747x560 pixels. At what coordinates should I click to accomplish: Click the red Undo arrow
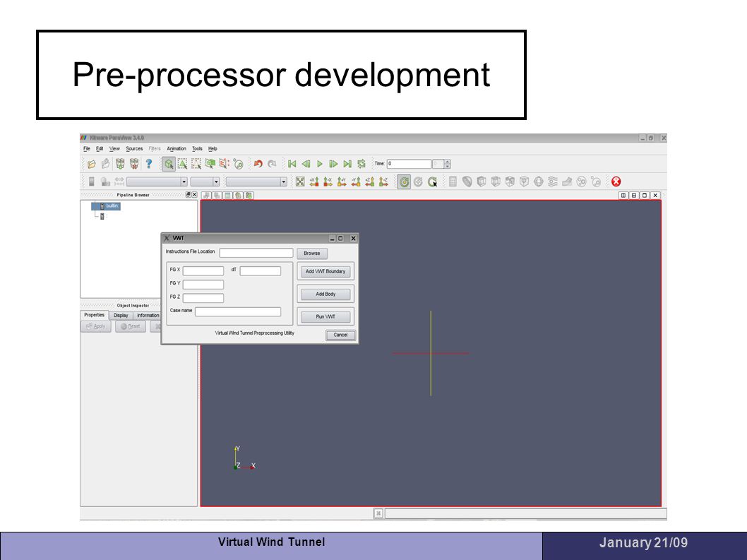pyautogui.click(x=258, y=164)
